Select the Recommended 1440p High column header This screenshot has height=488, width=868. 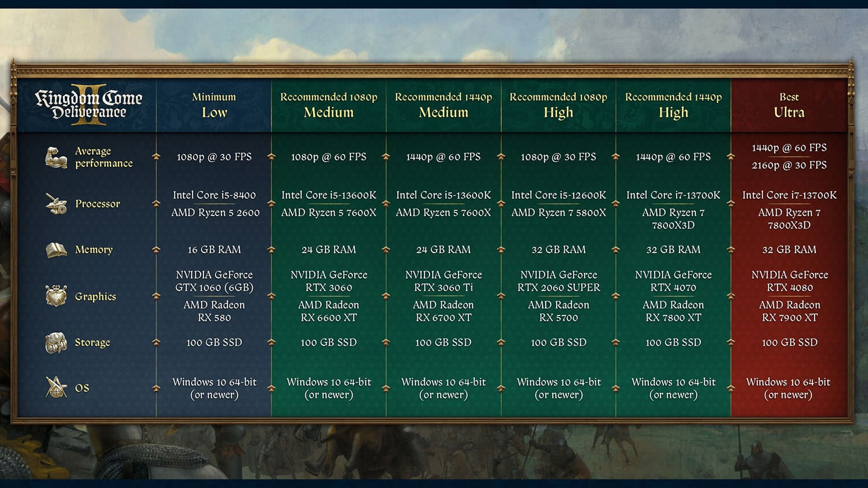coord(673,105)
